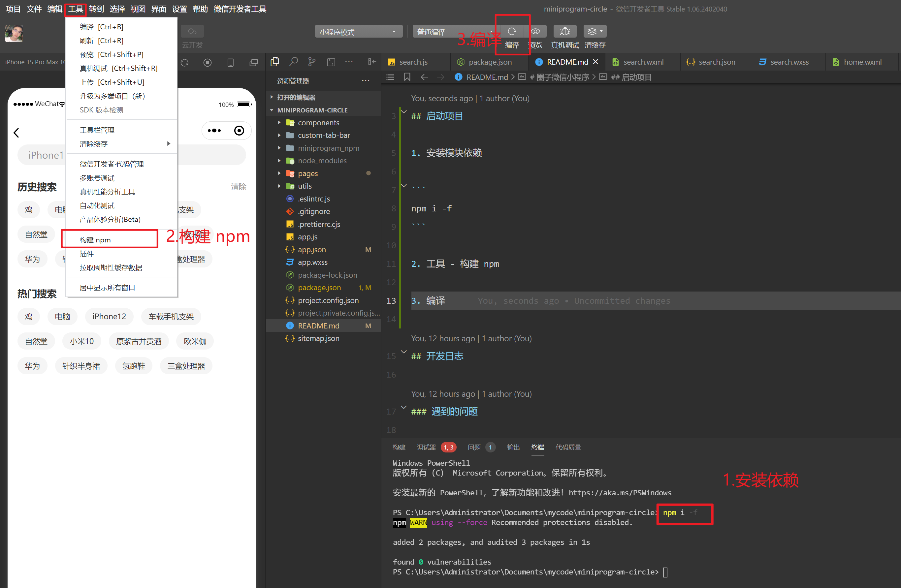The height and width of the screenshot is (588, 901).
Task: Click the PowerShell update link aka.ms/PSWindows
Action: [620, 492]
